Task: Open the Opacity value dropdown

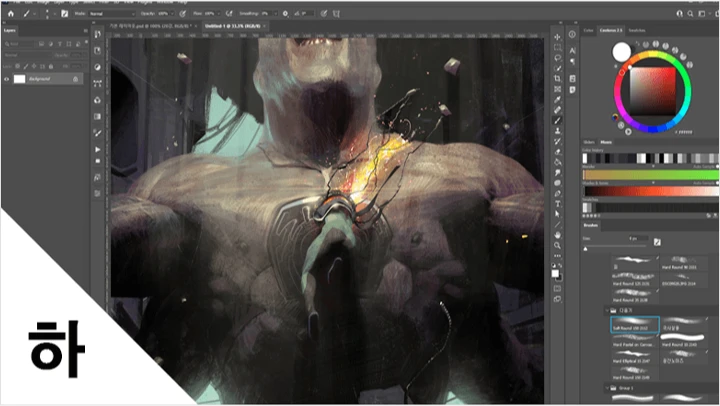Action: click(173, 14)
